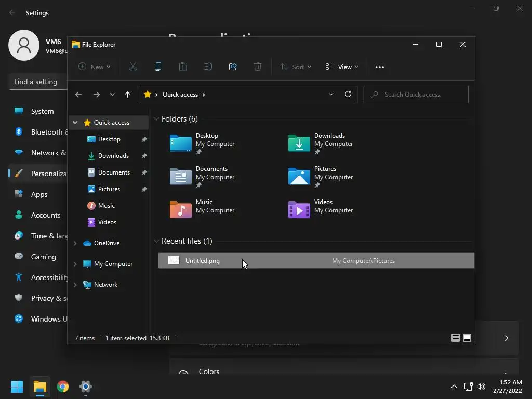Open the New dropdown menu
Viewport: 532px width, 399px height.
click(94, 67)
